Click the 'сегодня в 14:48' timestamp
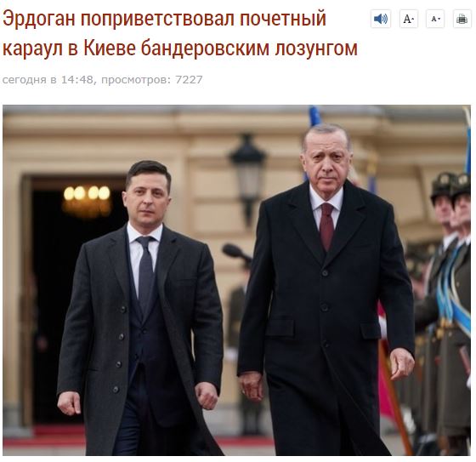The height and width of the screenshot is (462, 476). pos(48,80)
